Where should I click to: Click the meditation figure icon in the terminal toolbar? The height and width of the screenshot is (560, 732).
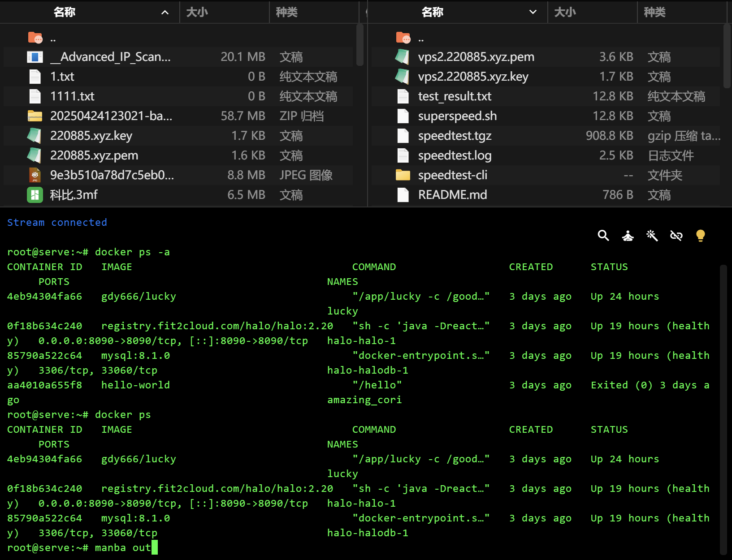[628, 236]
